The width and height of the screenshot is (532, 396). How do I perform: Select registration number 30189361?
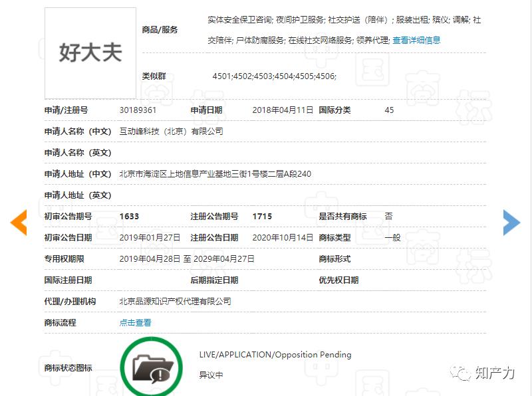138,110
